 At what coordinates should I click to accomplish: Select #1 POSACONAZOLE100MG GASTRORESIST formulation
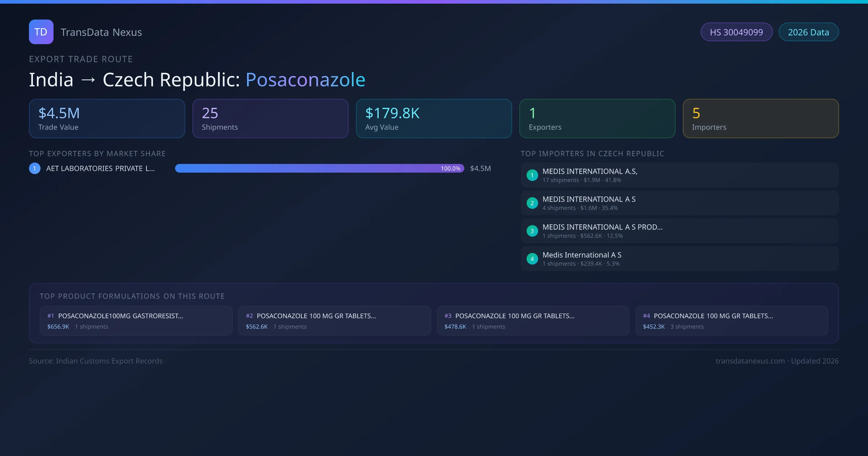pos(136,321)
